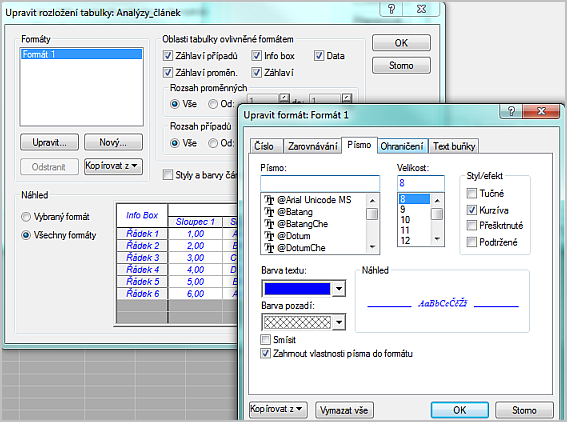This screenshot has height=422, width=567.
Task: Click the Upravit... button under Formáty
Action: (49, 142)
